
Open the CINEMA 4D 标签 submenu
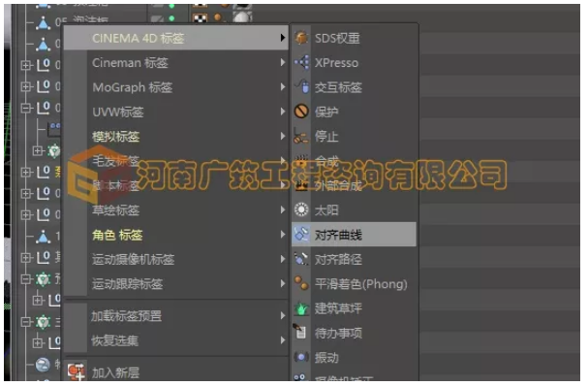click(176, 38)
